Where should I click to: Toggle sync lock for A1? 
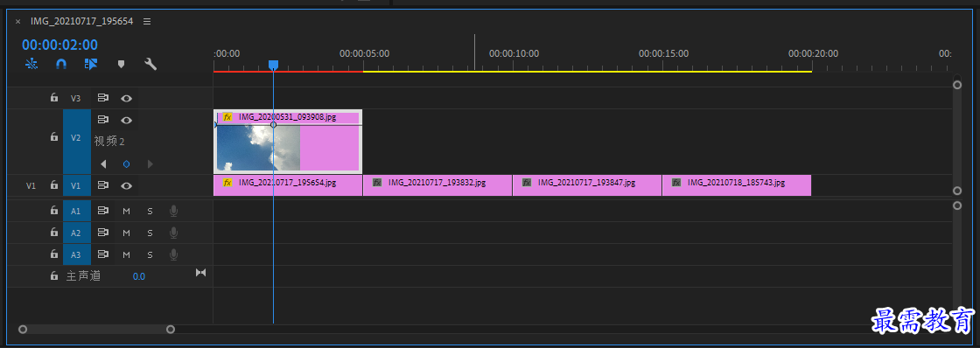[x=103, y=212]
